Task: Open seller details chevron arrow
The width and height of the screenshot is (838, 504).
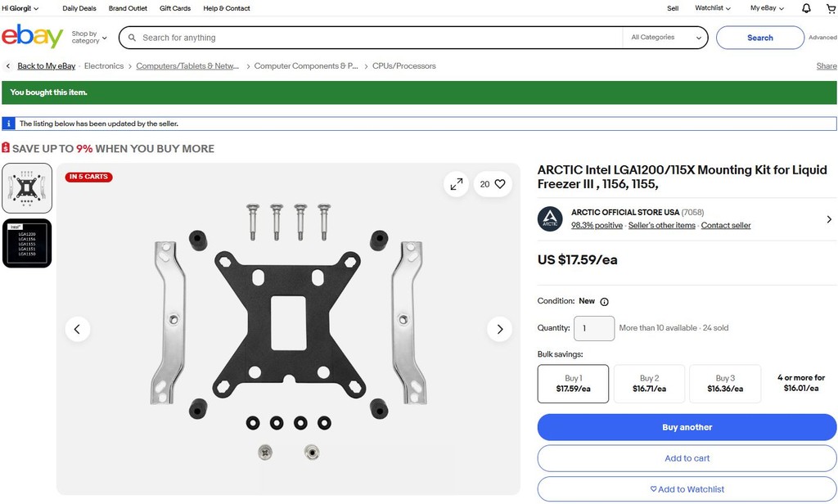Action: [829, 219]
